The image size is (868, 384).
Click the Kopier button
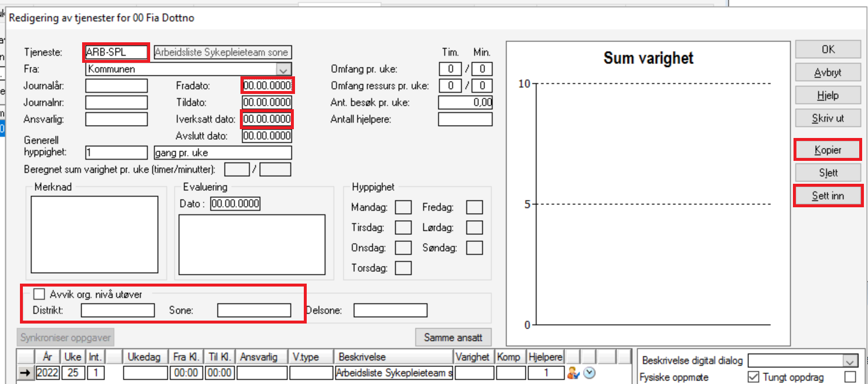828,150
